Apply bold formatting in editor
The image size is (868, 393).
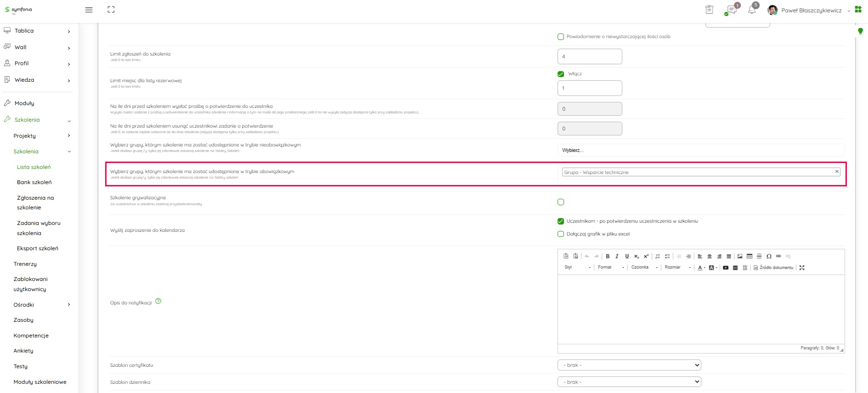[608, 256]
